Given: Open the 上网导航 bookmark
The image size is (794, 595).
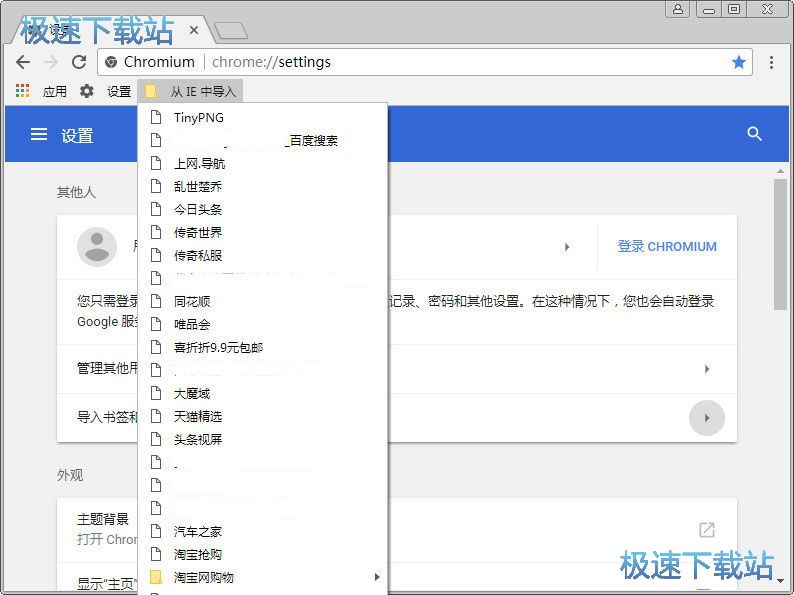Looking at the screenshot, I should click(x=262, y=164).
